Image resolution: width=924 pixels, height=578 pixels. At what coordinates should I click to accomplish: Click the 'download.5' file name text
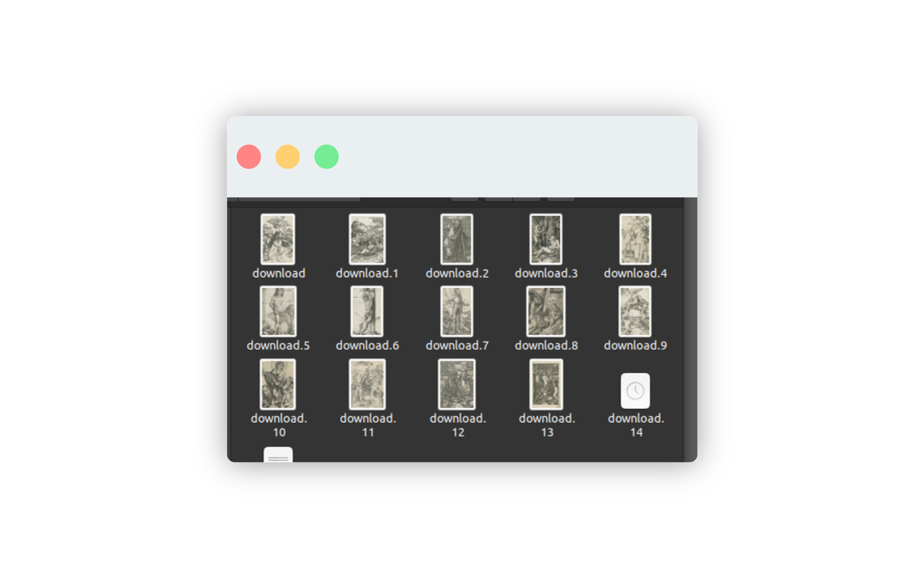[278, 345]
